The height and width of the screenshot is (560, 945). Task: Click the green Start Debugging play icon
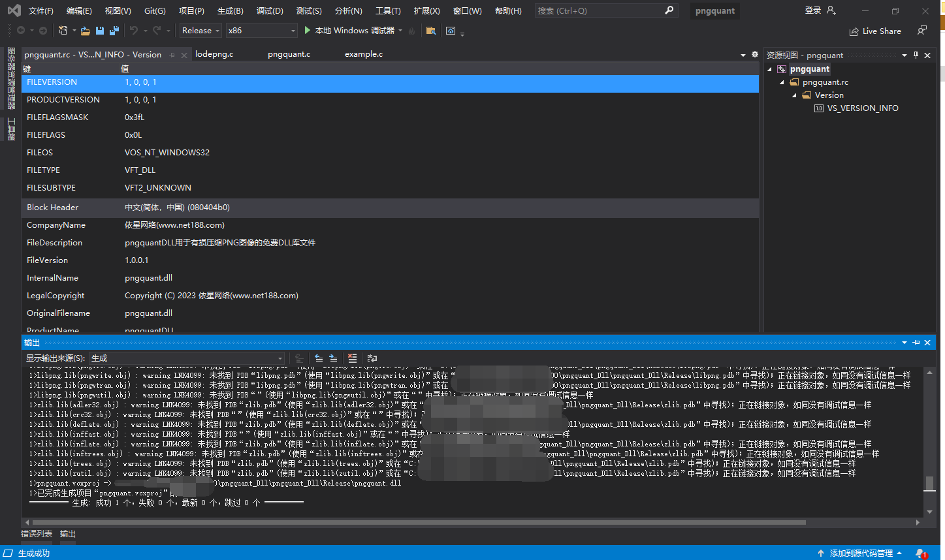[308, 31]
